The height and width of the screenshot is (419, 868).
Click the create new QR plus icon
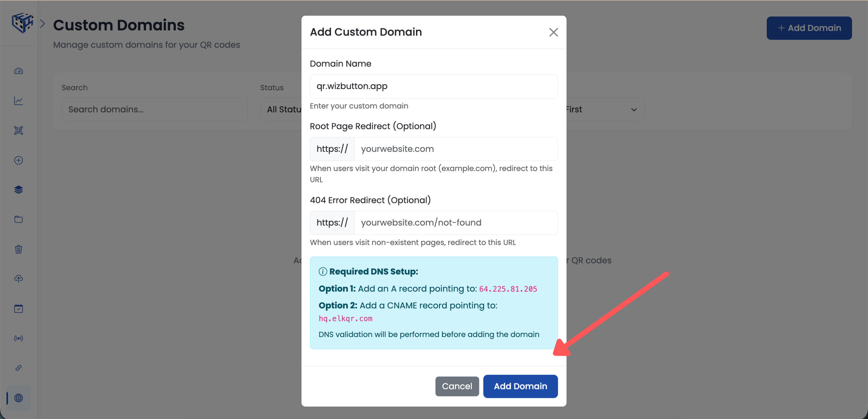coord(19,160)
